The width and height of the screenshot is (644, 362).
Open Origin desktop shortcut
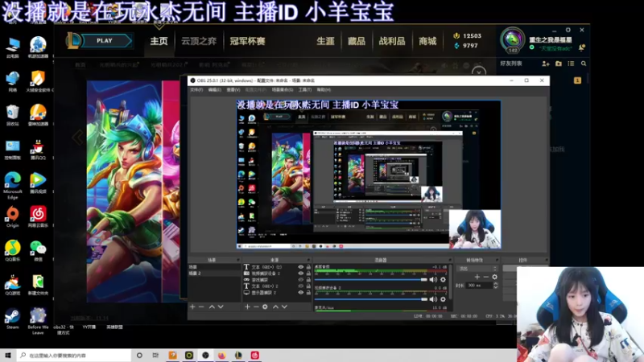click(x=12, y=216)
